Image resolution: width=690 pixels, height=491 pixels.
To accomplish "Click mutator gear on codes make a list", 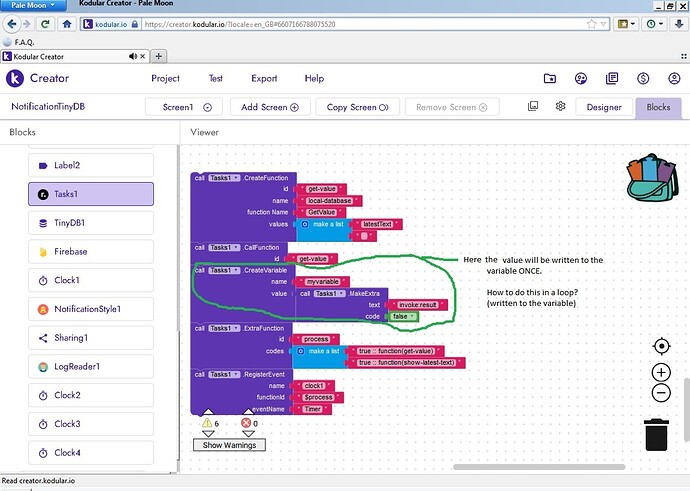I will click(301, 351).
